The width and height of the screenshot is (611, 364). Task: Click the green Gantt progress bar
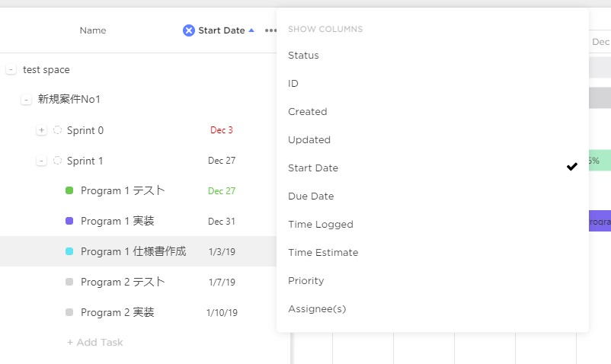point(600,161)
